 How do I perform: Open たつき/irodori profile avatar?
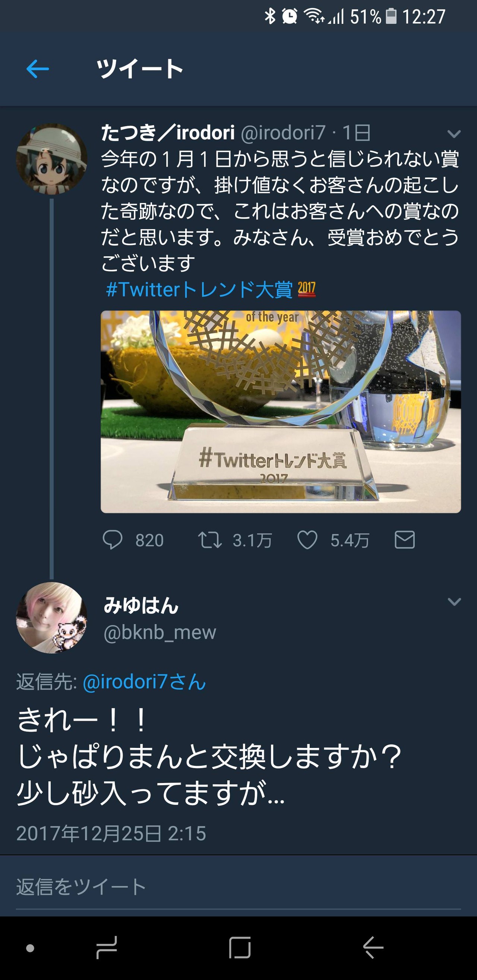pos(51,159)
